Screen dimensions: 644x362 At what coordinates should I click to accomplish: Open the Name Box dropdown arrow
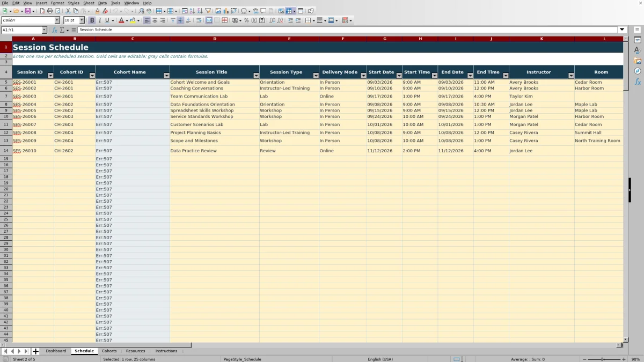[x=44, y=30]
